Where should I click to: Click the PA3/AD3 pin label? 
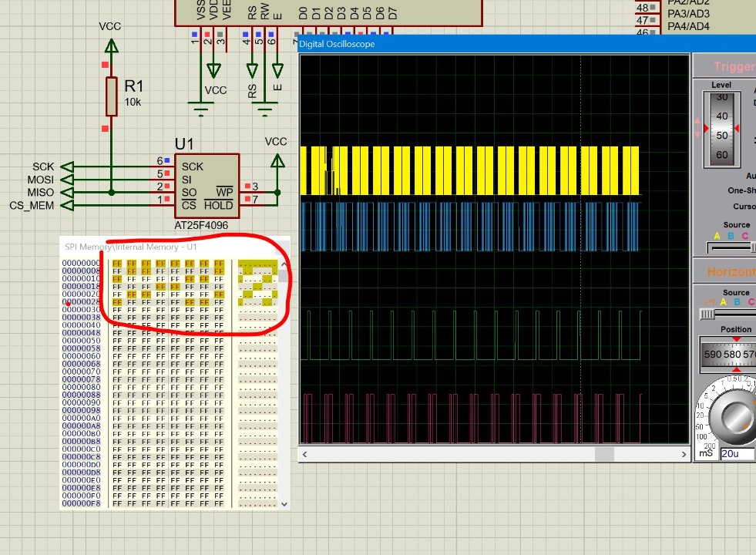coord(688,14)
